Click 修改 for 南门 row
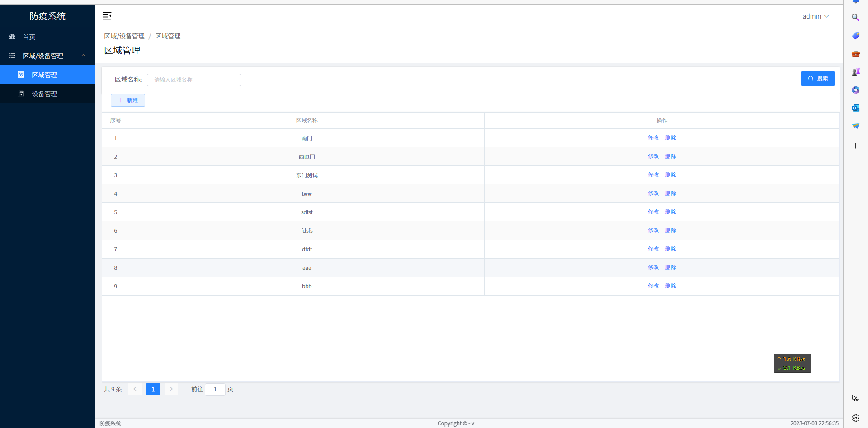Viewport: 868px width, 428px height. tap(653, 138)
